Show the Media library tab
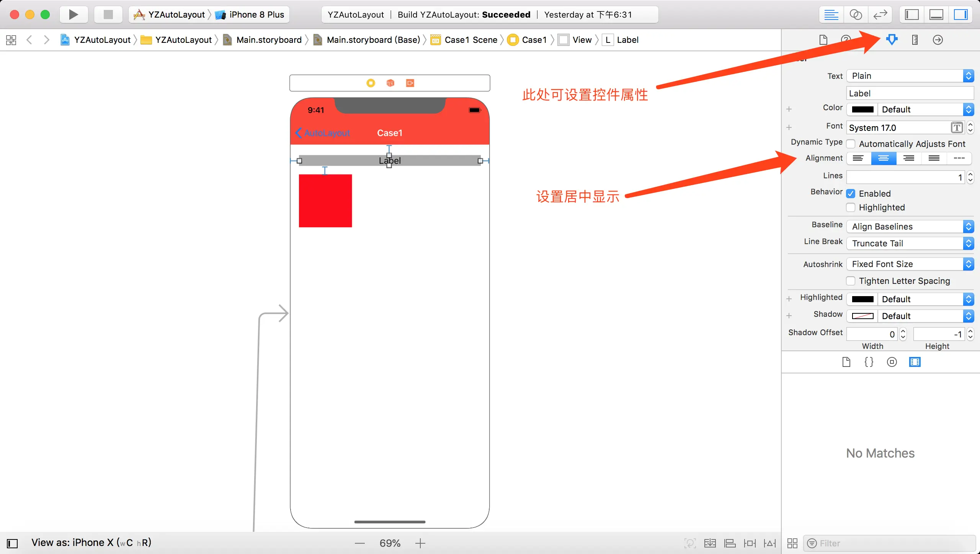The height and width of the screenshot is (554, 980). [915, 362]
